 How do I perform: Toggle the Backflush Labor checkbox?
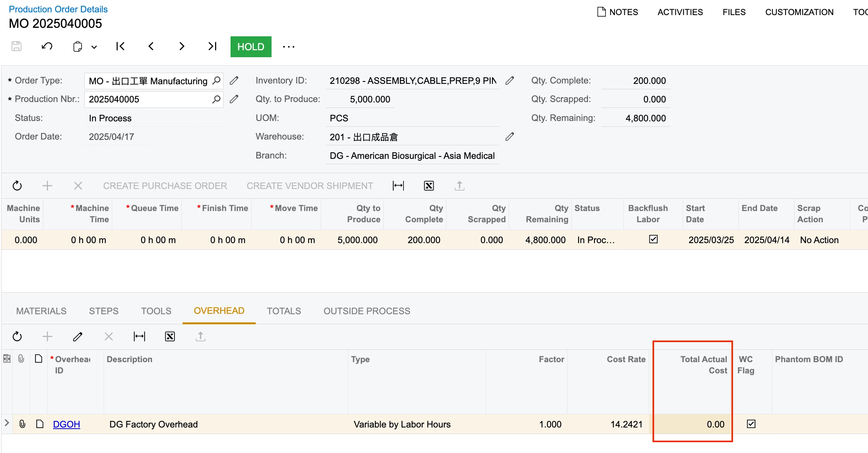pyautogui.click(x=653, y=239)
